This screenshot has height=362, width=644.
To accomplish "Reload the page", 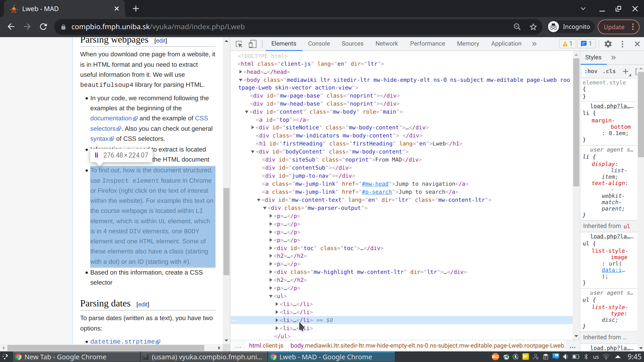I will coord(43,27).
